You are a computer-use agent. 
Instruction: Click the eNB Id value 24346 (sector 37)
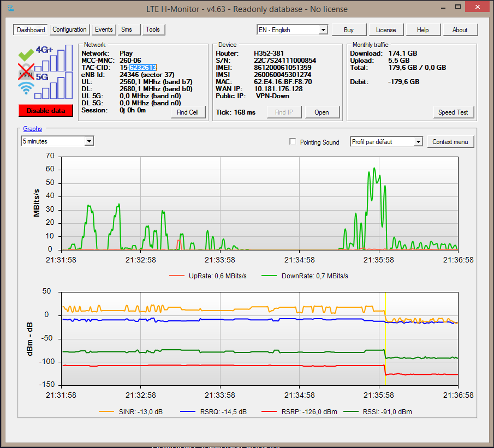coord(147,75)
